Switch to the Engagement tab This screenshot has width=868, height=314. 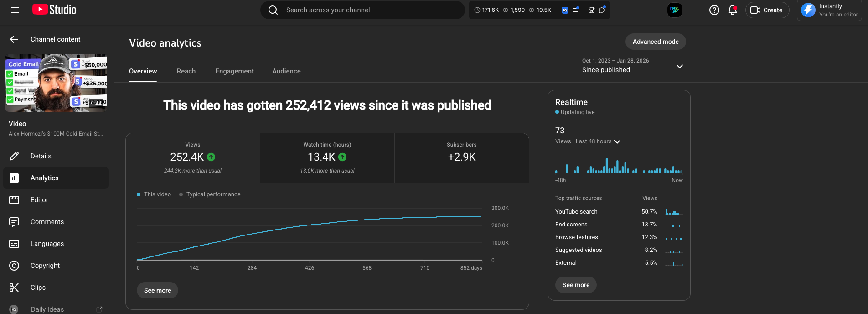(234, 71)
